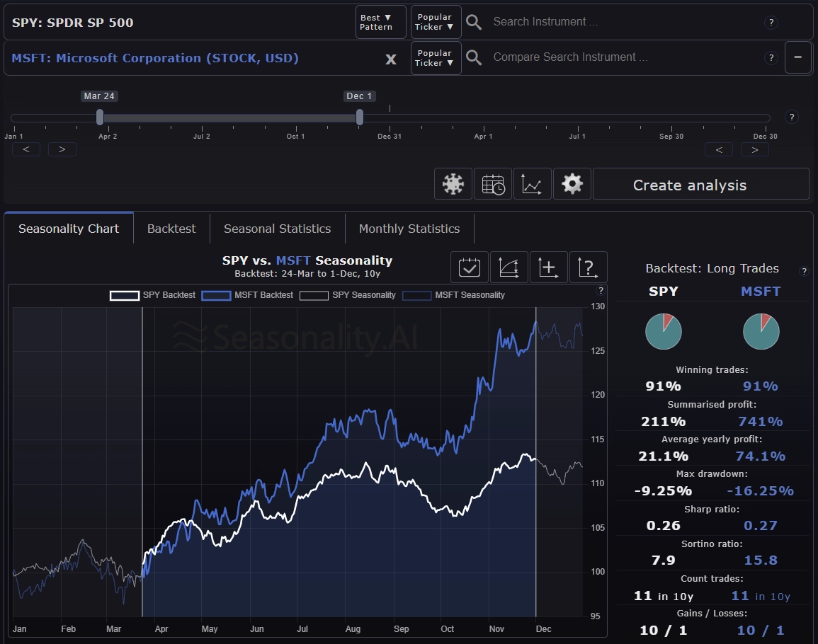Click the calendar checkmark icon above the chart
Screen dimensions: 818x644
tap(469, 267)
